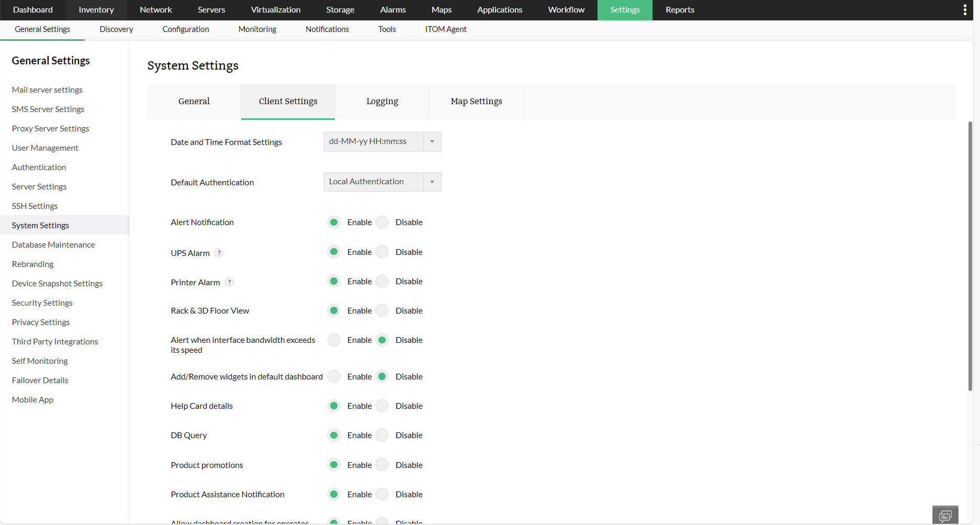
Task: Go to Discovery settings submenu
Action: coord(116,29)
